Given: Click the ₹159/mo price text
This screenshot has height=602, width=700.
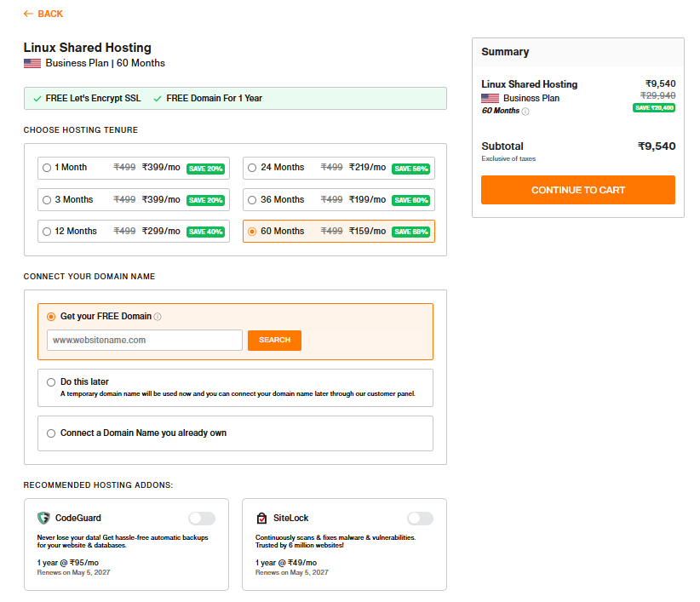Looking at the screenshot, I should (367, 231).
